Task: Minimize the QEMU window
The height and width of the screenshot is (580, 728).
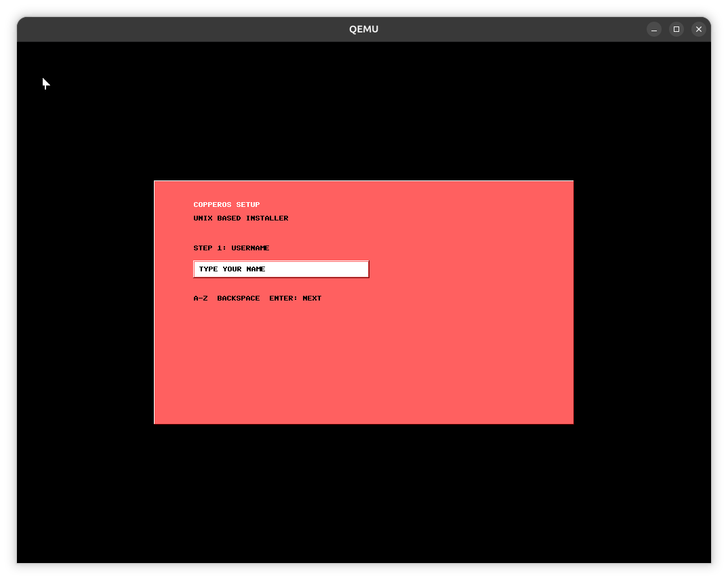Action: pos(653,29)
